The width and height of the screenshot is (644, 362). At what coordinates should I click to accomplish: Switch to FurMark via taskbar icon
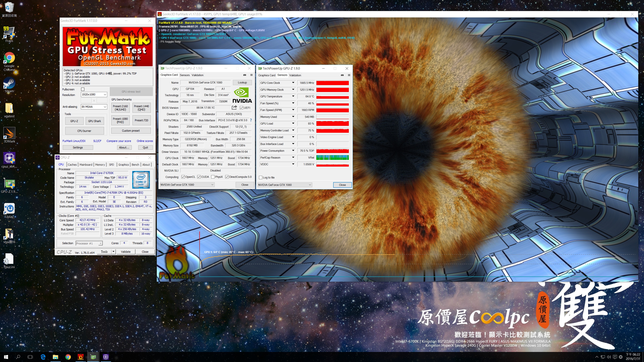click(x=80, y=357)
